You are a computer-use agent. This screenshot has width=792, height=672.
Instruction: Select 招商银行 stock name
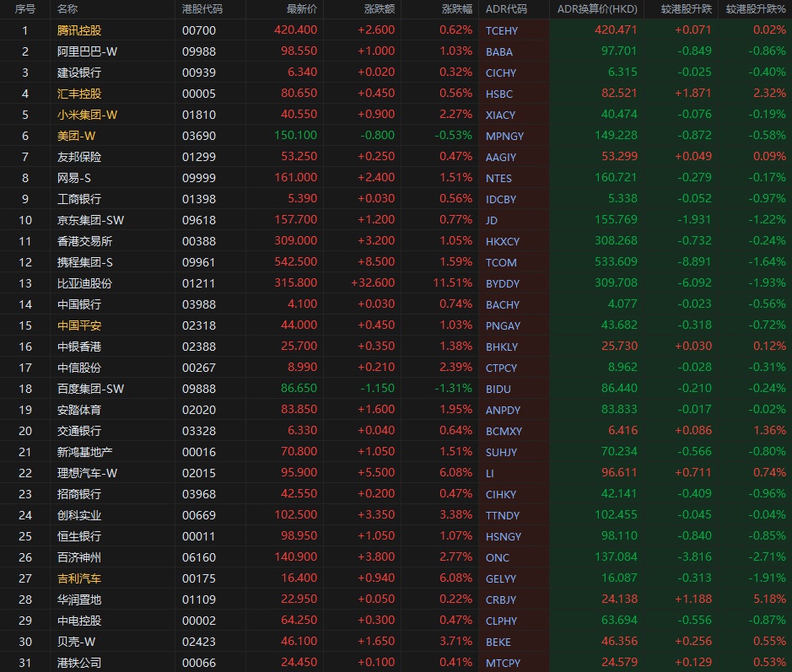click(x=78, y=494)
